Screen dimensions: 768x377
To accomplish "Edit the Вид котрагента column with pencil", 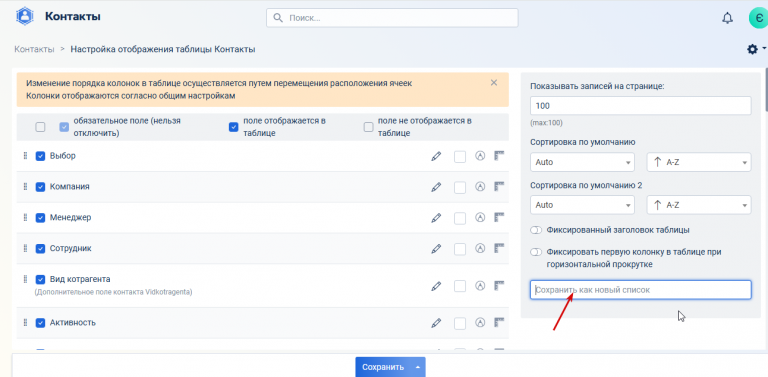I will (436, 286).
